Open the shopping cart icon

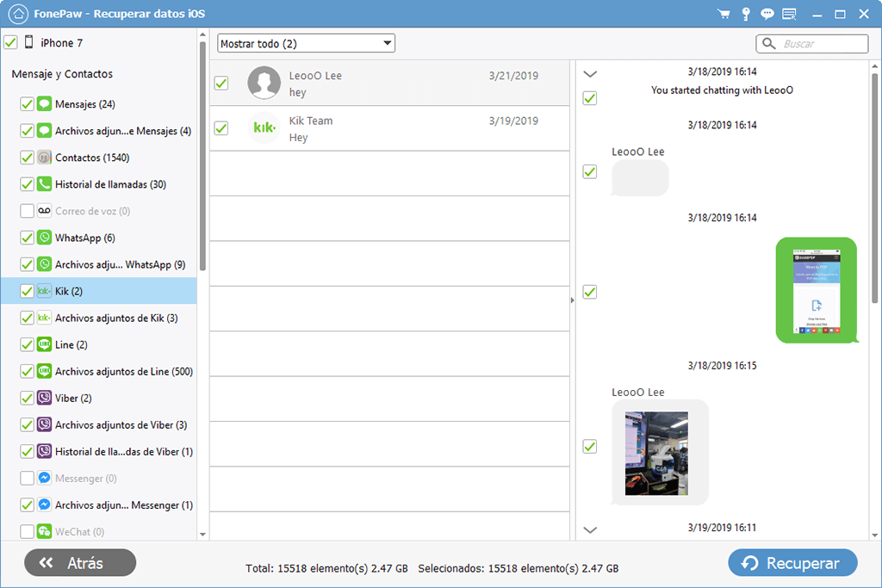click(724, 14)
